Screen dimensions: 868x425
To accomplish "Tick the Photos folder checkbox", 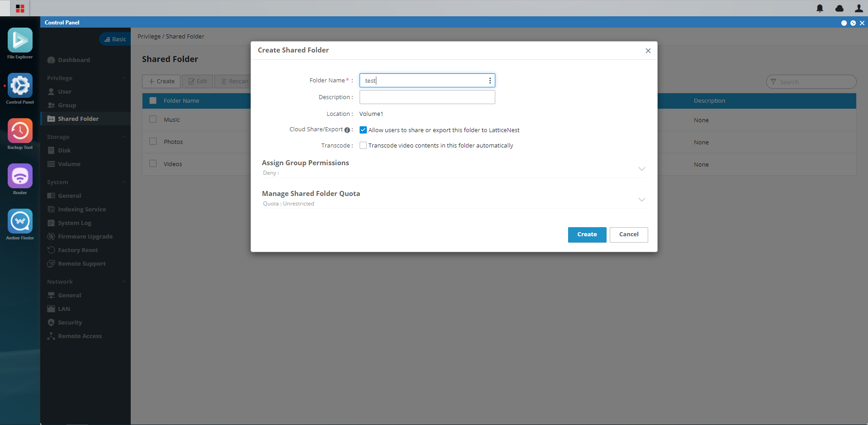I will [153, 142].
